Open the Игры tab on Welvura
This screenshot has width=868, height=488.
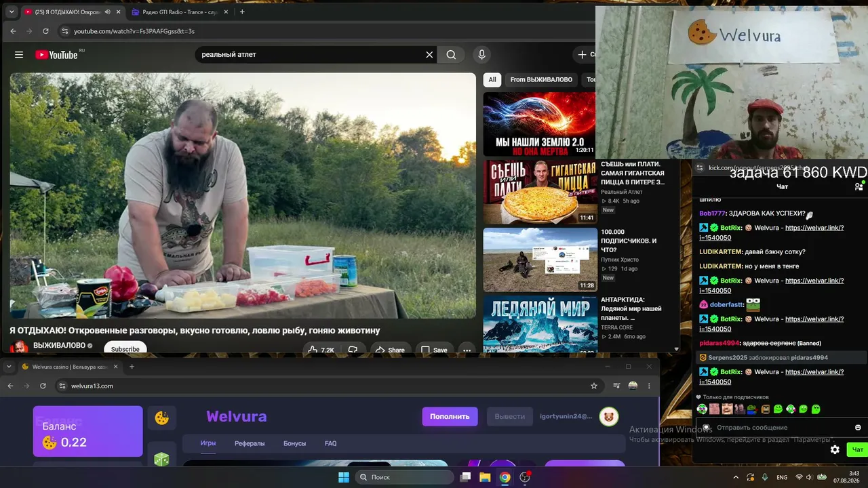(x=208, y=443)
